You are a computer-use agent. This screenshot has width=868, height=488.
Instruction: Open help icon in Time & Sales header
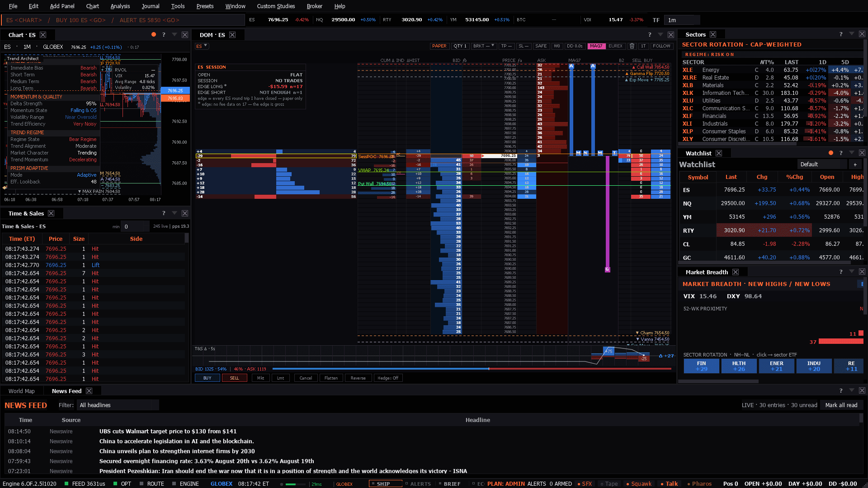pos(164,213)
